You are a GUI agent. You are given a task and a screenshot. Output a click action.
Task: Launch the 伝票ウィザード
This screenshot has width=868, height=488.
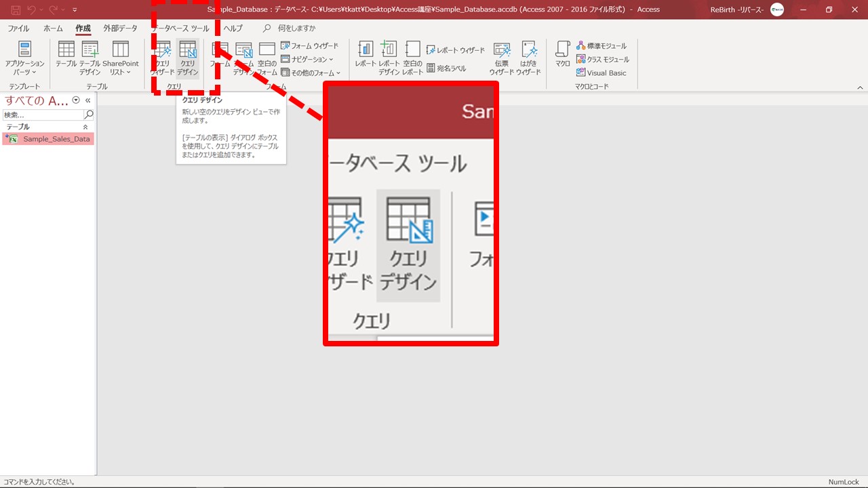(x=502, y=57)
